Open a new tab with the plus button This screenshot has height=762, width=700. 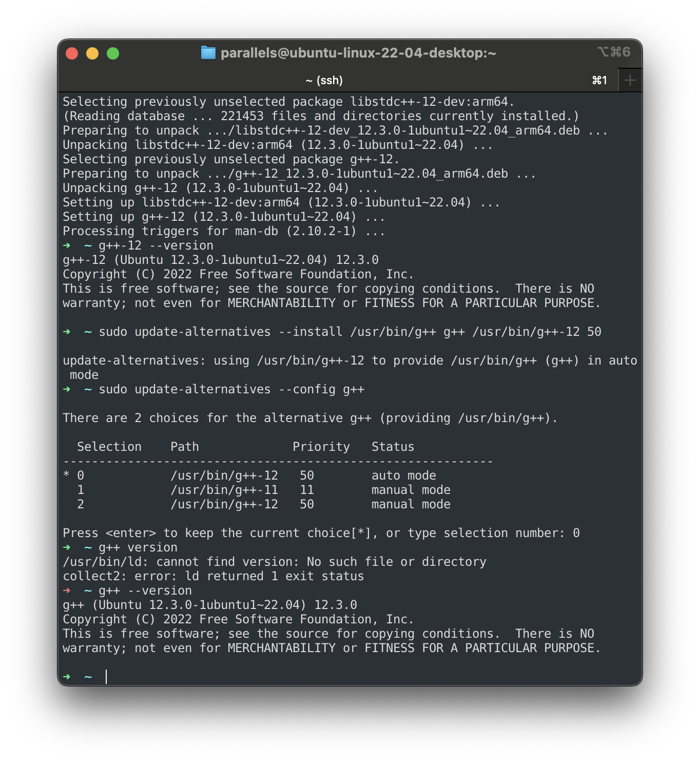point(630,80)
